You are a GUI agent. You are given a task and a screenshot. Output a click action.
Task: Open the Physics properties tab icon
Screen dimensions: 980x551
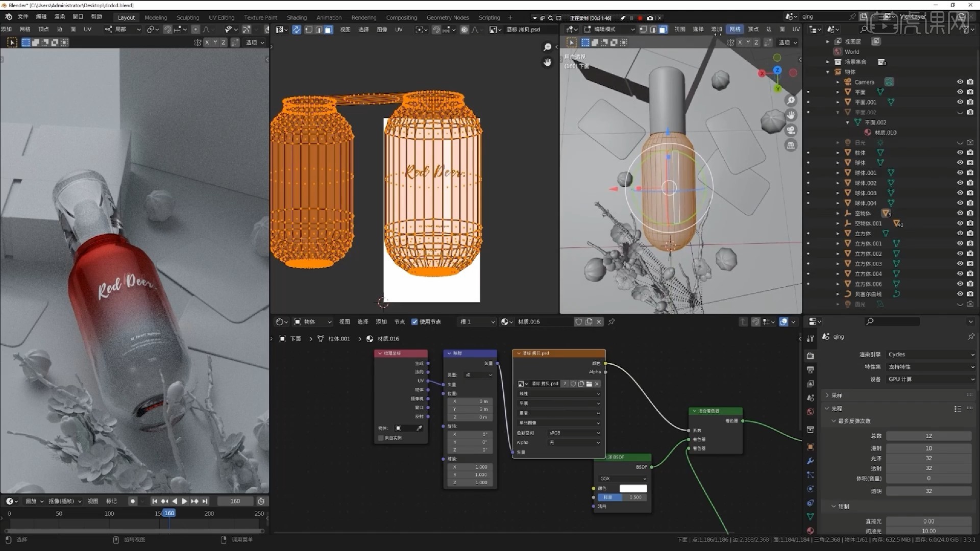811,489
